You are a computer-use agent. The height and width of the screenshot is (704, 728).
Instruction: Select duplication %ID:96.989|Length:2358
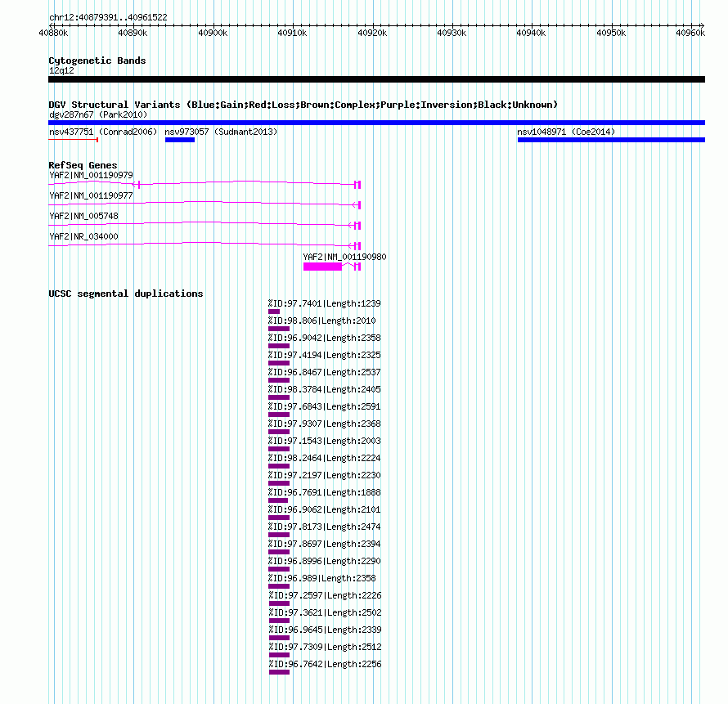tap(279, 586)
